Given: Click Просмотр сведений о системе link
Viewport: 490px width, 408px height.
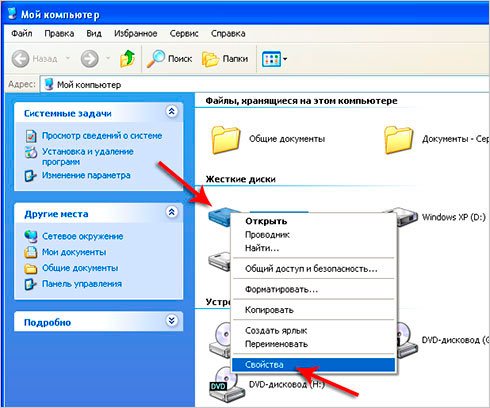Looking at the screenshot, I should pos(102,136).
